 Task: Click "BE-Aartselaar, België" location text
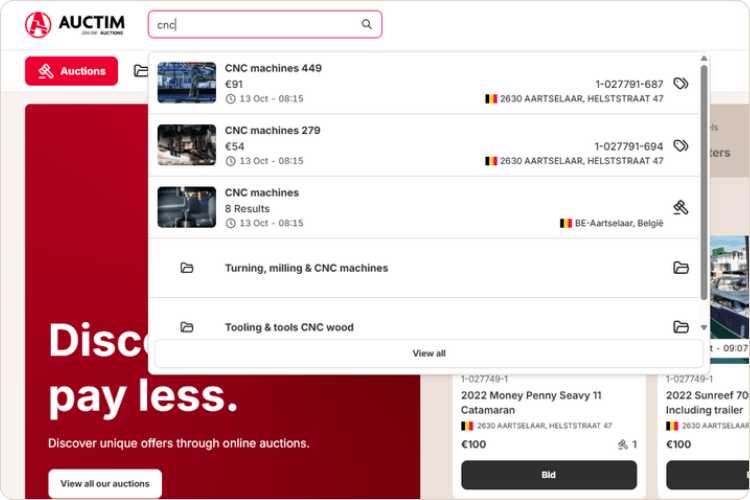(619, 223)
